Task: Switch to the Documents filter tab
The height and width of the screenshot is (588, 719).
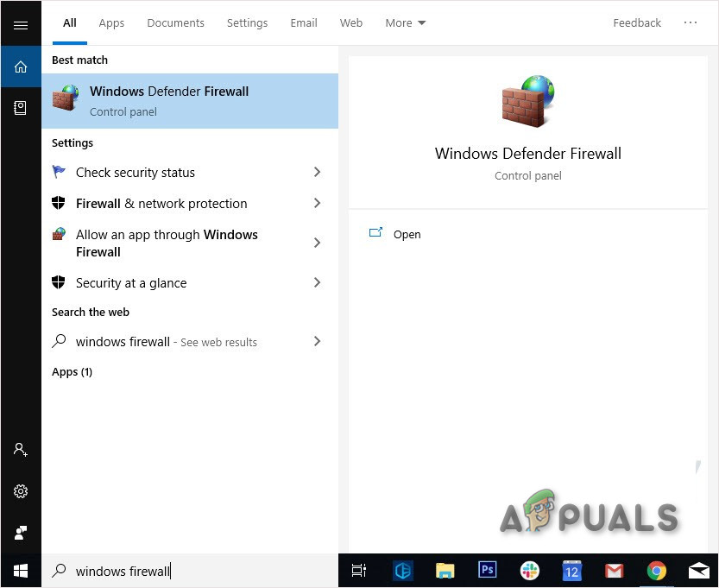Action: point(175,23)
